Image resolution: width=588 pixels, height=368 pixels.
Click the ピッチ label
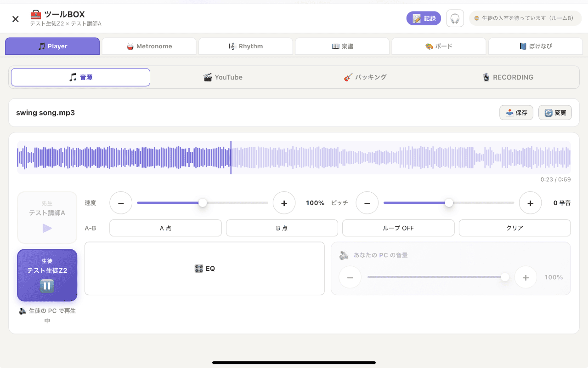click(x=339, y=203)
